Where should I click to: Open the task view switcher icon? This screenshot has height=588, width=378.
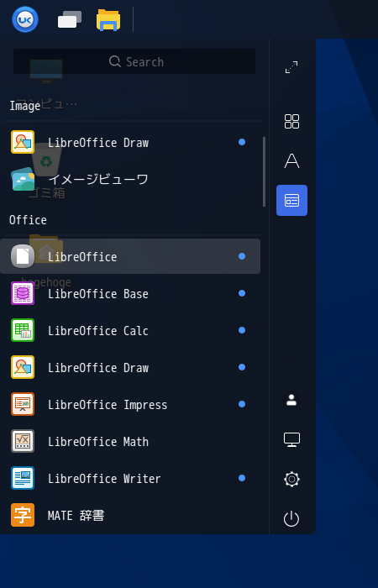pyautogui.click(x=70, y=19)
